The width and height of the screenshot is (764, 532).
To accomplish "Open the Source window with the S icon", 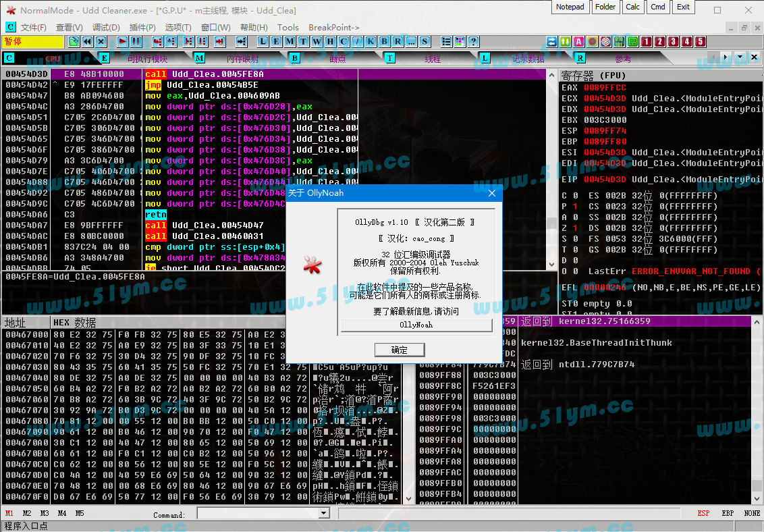I will click(425, 41).
